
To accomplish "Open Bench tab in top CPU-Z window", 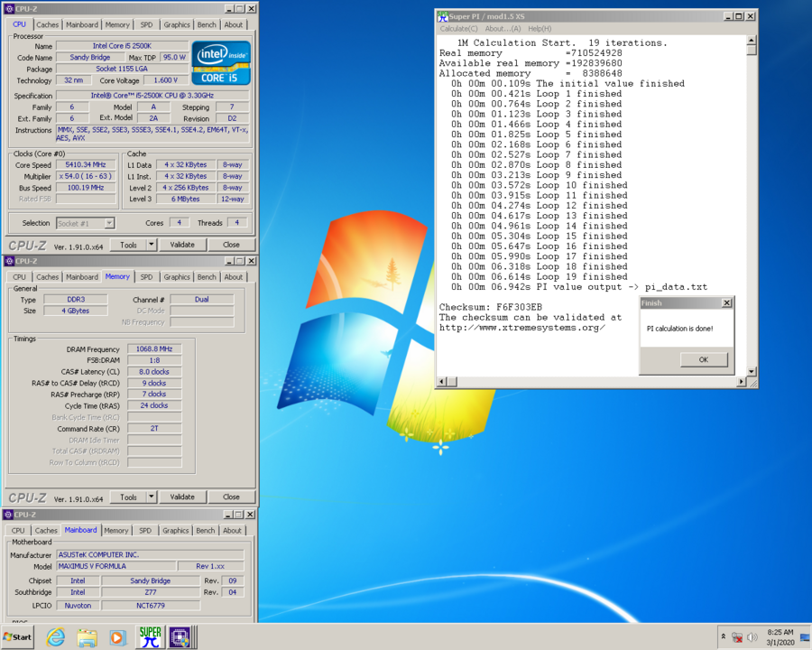I will pos(207,24).
